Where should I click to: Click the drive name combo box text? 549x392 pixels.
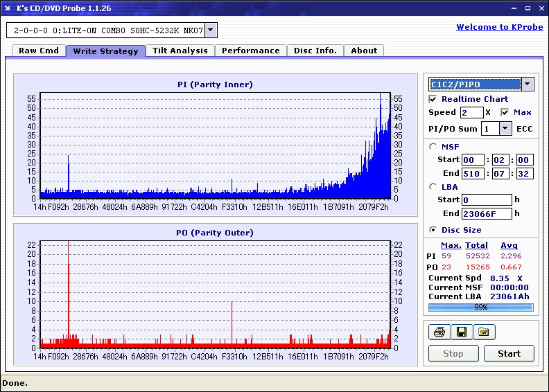[108, 30]
